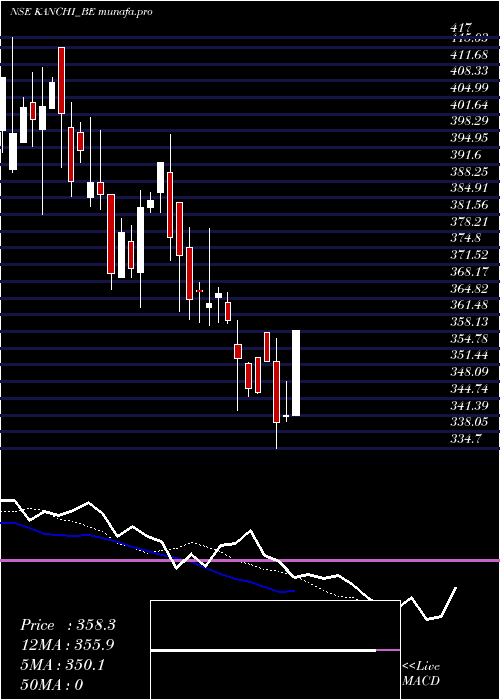Click the 388.25 price axis label
This screenshot has height=700, width=500.
pos(469,171)
